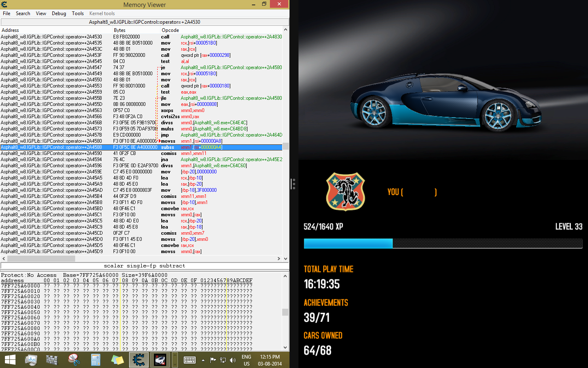The width and height of the screenshot is (588, 368).
Task: Open Calculator from the taskbar
Action: click(x=95, y=360)
